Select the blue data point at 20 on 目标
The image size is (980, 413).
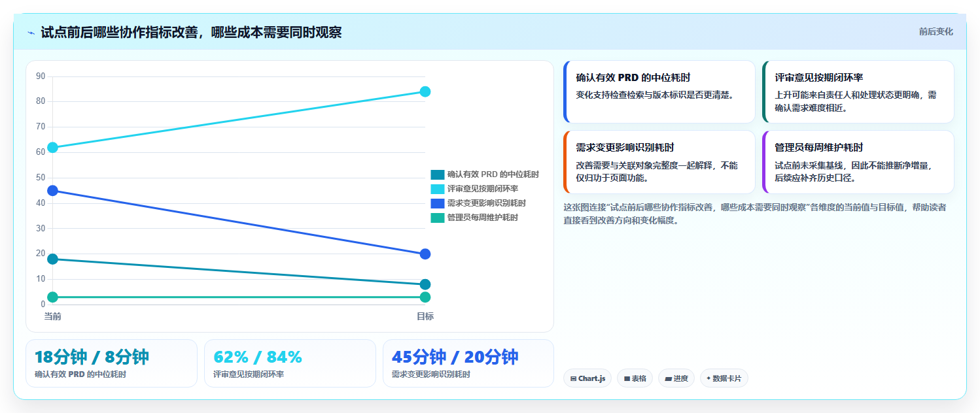pyautogui.click(x=425, y=254)
